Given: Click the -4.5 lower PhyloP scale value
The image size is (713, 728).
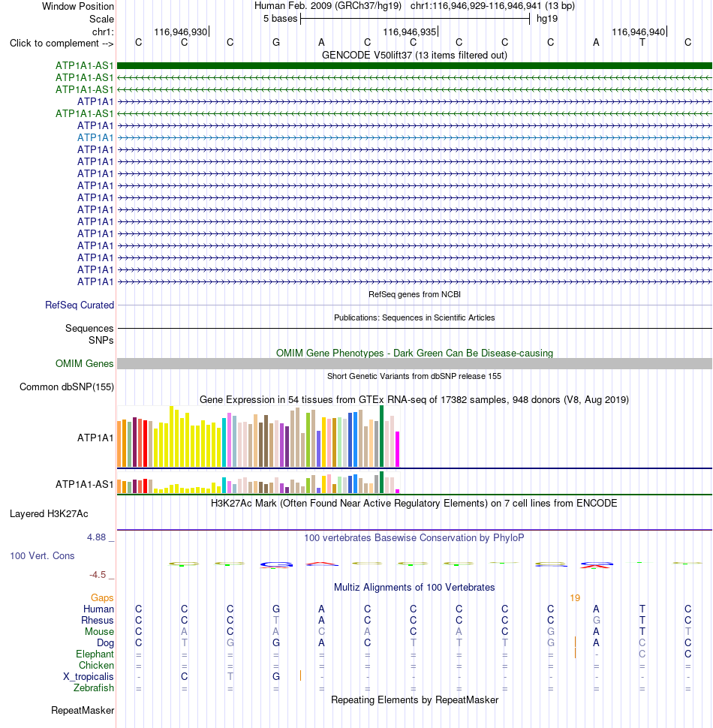Looking at the screenshot, I should [x=98, y=575].
